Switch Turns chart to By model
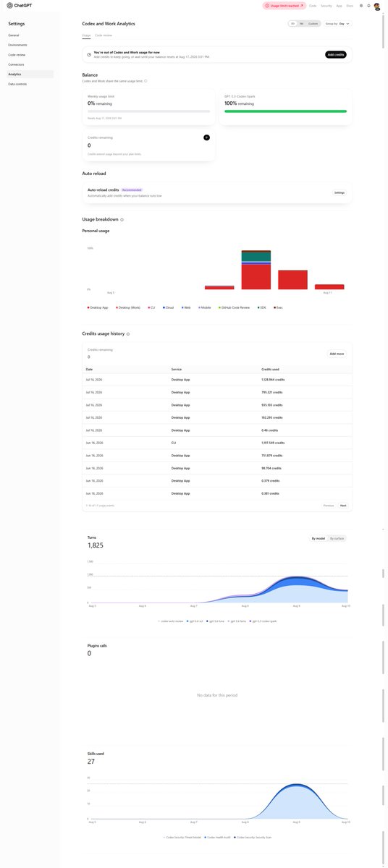The height and width of the screenshot is (868, 388). pos(318,539)
